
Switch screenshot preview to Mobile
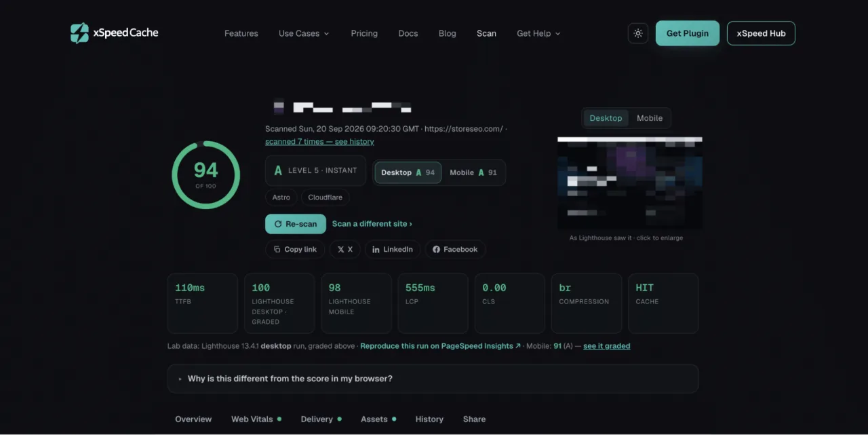(650, 118)
